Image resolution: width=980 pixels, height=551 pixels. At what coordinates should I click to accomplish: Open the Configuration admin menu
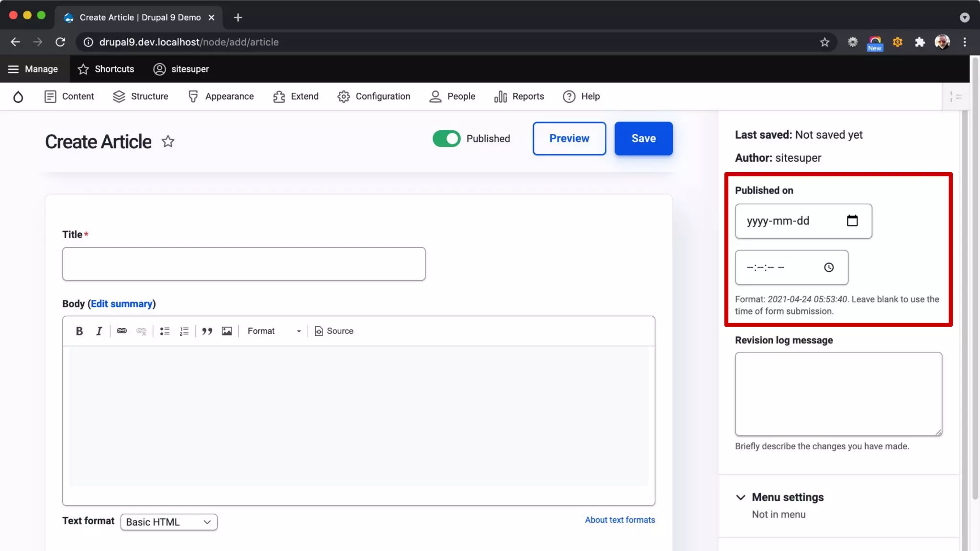point(374,96)
